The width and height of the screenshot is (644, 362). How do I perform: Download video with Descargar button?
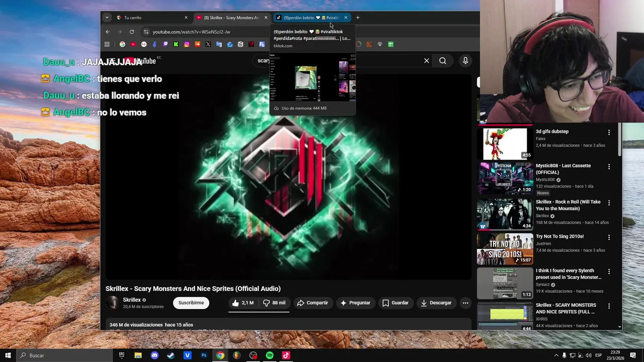click(436, 303)
